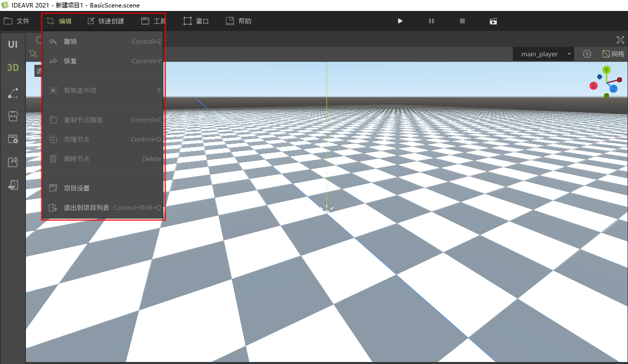Click the sidebar window-with-gear icon
The width and height of the screenshot is (628, 364).
tap(13, 139)
